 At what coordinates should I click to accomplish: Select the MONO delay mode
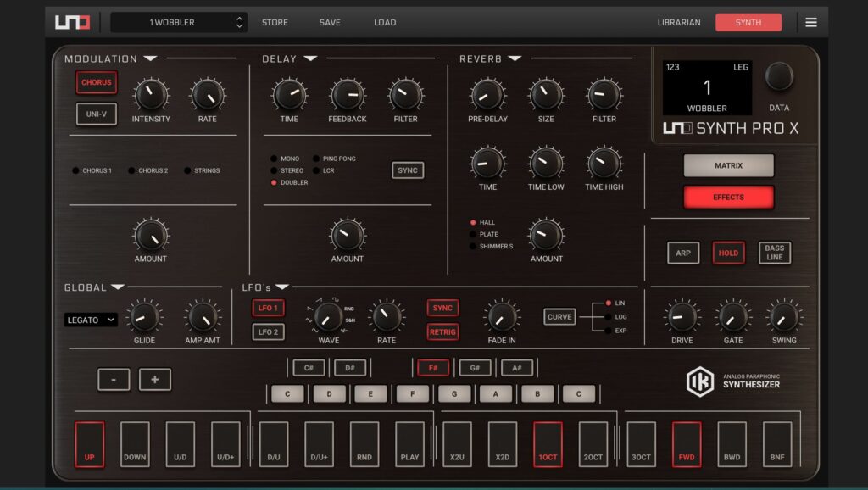[x=285, y=159]
